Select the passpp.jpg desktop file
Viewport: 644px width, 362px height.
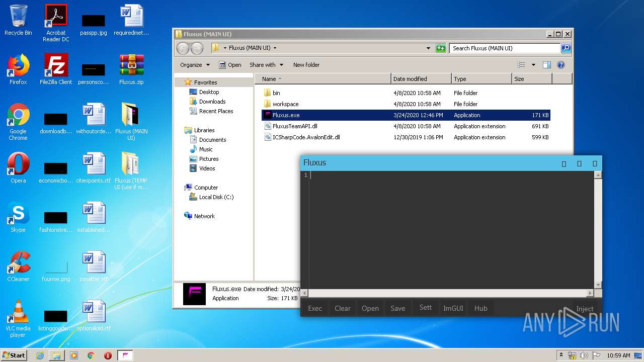click(93, 24)
